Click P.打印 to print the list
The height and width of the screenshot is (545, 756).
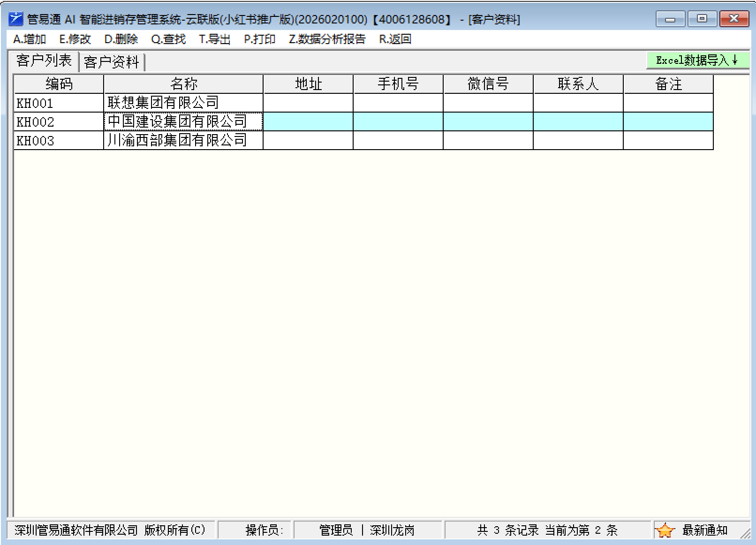point(259,39)
